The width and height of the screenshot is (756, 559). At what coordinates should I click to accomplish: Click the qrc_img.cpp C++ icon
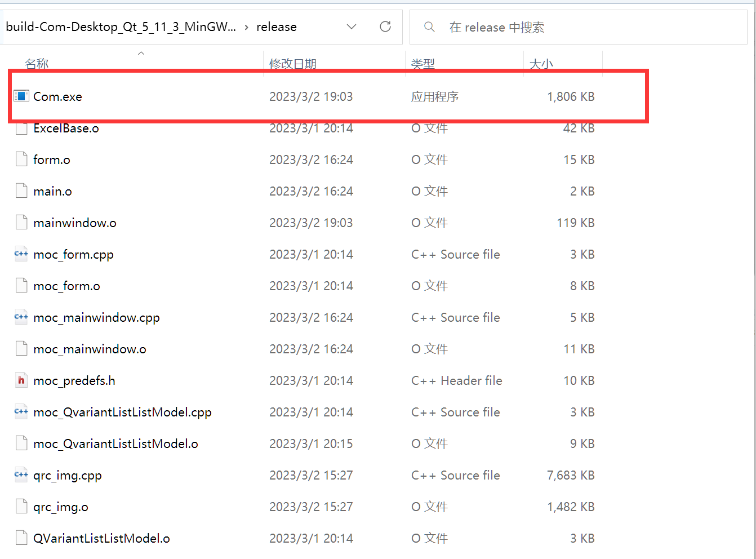[x=21, y=475]
